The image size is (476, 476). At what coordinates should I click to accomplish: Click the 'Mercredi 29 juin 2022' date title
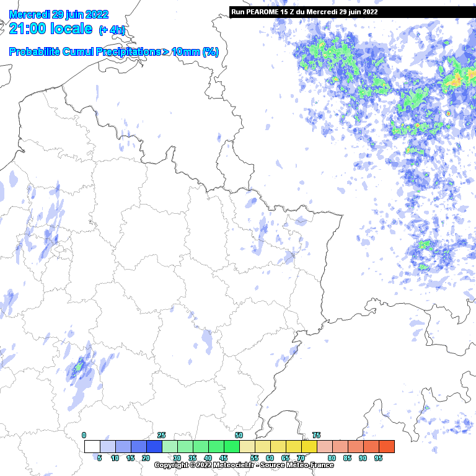(59, 14)
